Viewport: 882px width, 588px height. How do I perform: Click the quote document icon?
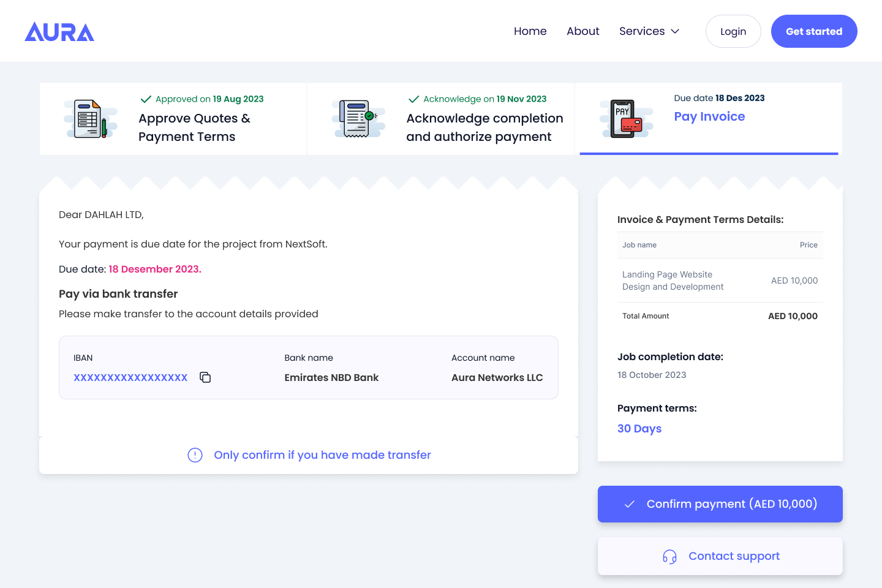tap(90, 118)
